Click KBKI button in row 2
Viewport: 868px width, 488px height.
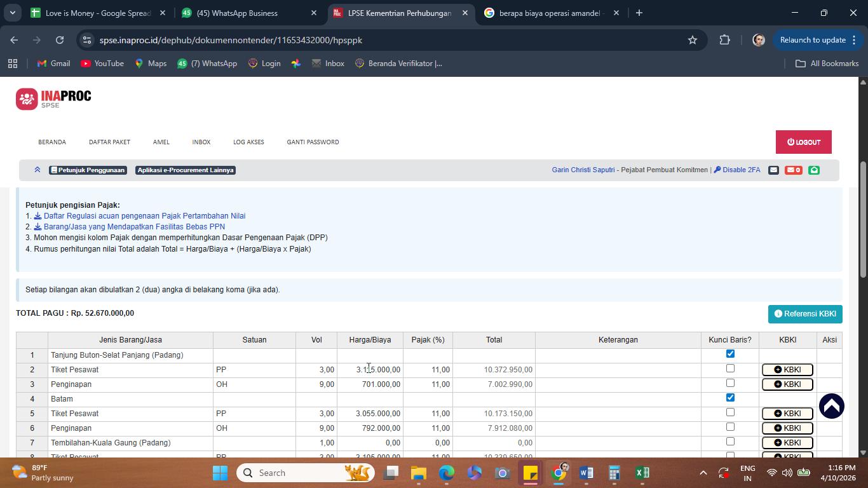coord(787,370)
